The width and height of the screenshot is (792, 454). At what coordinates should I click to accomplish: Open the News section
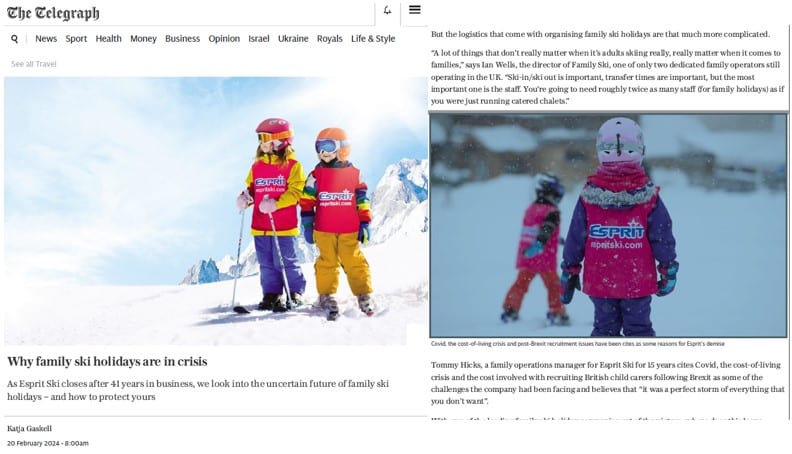pos(46,39)
